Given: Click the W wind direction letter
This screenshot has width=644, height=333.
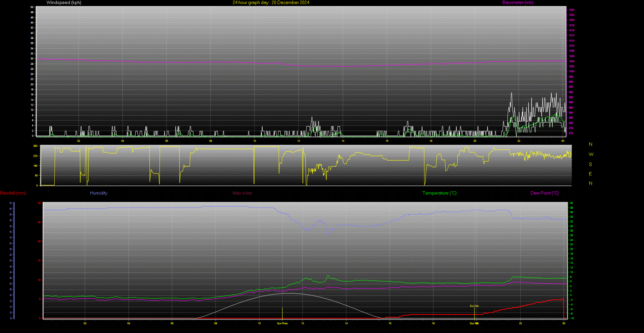Looking at the screenshot, I should (x=591, y=155).
